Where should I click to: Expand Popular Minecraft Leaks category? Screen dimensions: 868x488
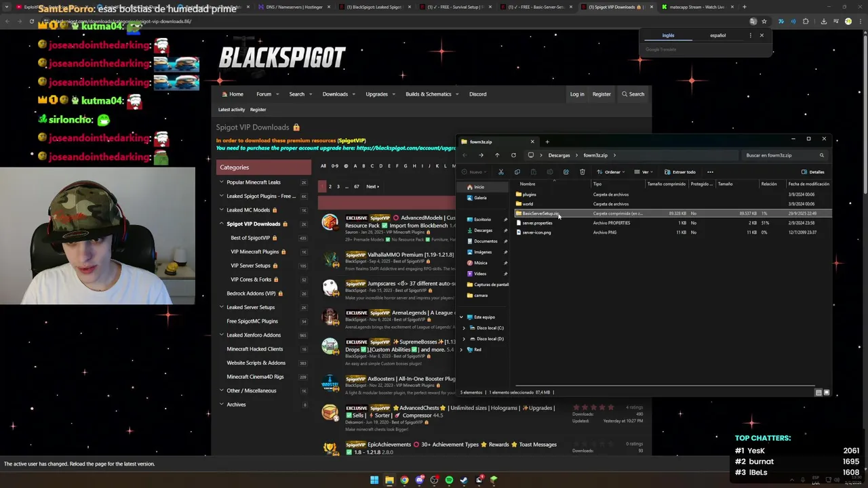pyautogui.click(x=221, y=182)
